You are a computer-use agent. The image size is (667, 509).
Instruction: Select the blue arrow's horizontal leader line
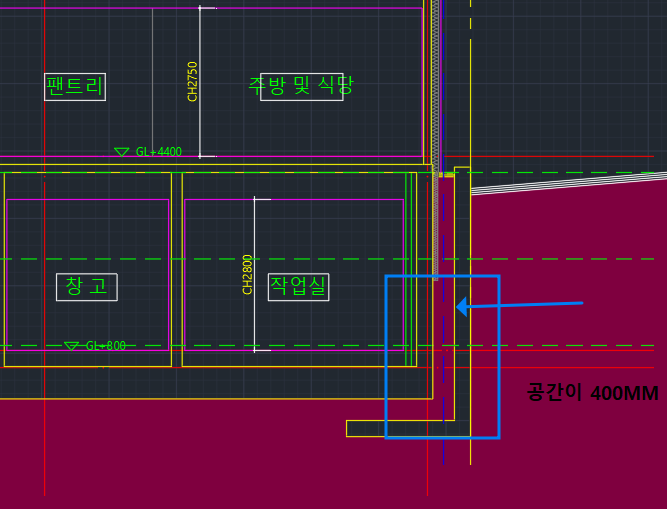tap(530, 304)
